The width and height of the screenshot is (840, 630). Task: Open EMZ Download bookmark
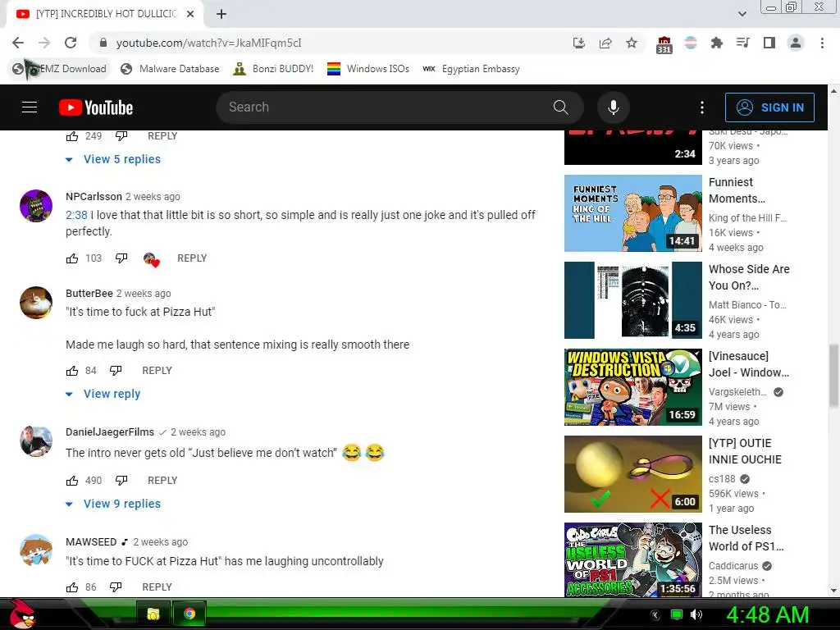point(60,69)
